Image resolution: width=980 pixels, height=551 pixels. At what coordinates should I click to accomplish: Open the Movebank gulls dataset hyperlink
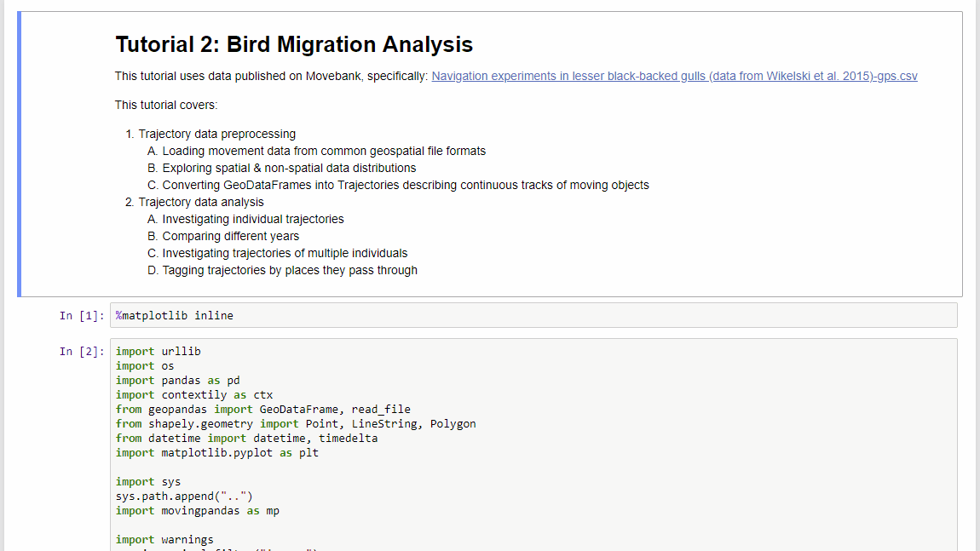pyautogui.click(x=674, y=76)
